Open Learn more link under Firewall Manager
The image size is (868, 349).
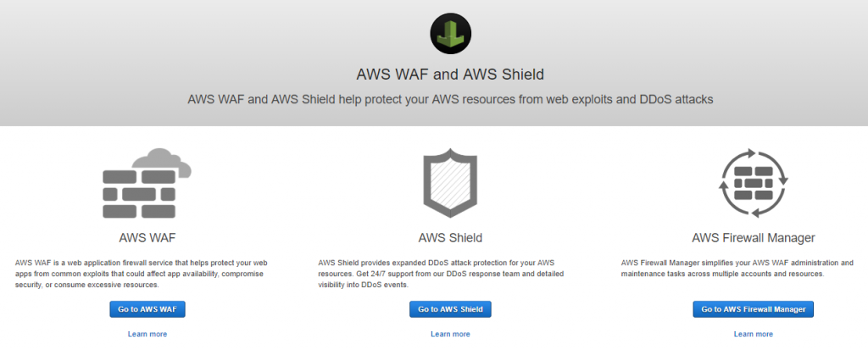(753, 334)
